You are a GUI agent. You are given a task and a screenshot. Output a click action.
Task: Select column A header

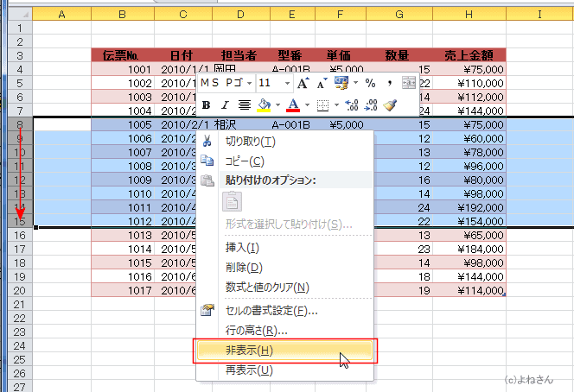[x=62, y=14]
